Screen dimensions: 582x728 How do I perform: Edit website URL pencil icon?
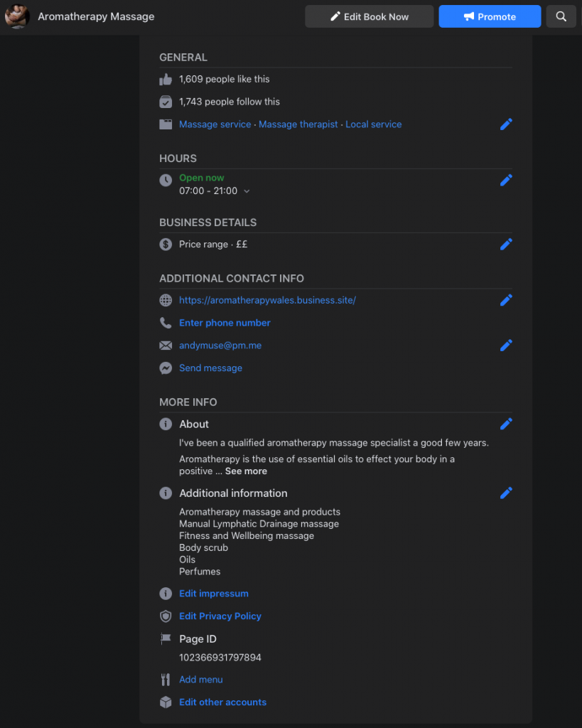(506, 301)
